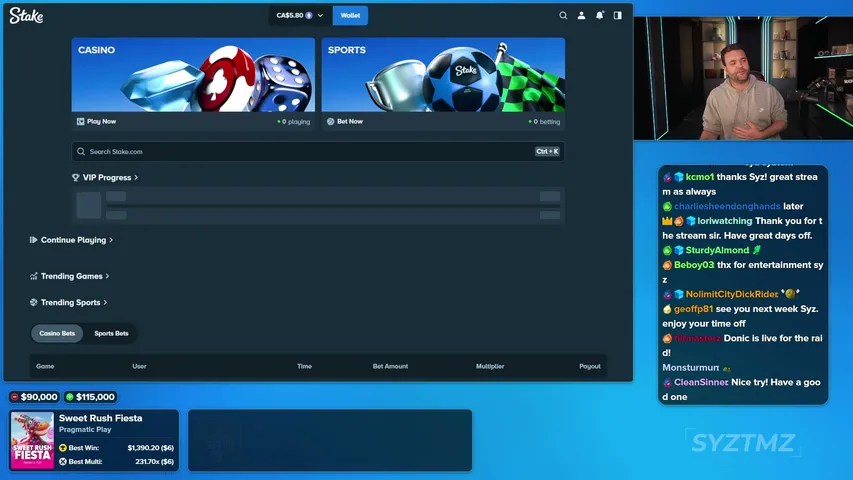The width and height of the screenshot is (853, 480).
Task: Click the Ctrl + K shortcut badge
Action: tap(547, 151)
